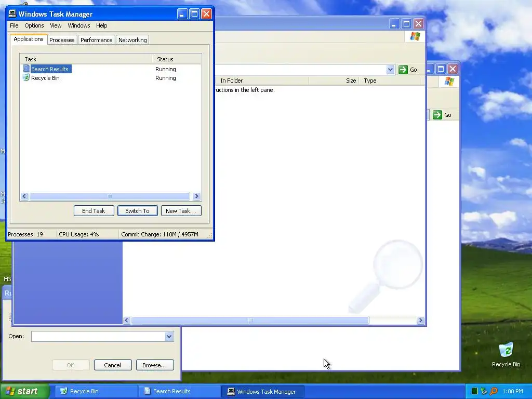Click the green Go arrow in Search Results

coord(403,70)
